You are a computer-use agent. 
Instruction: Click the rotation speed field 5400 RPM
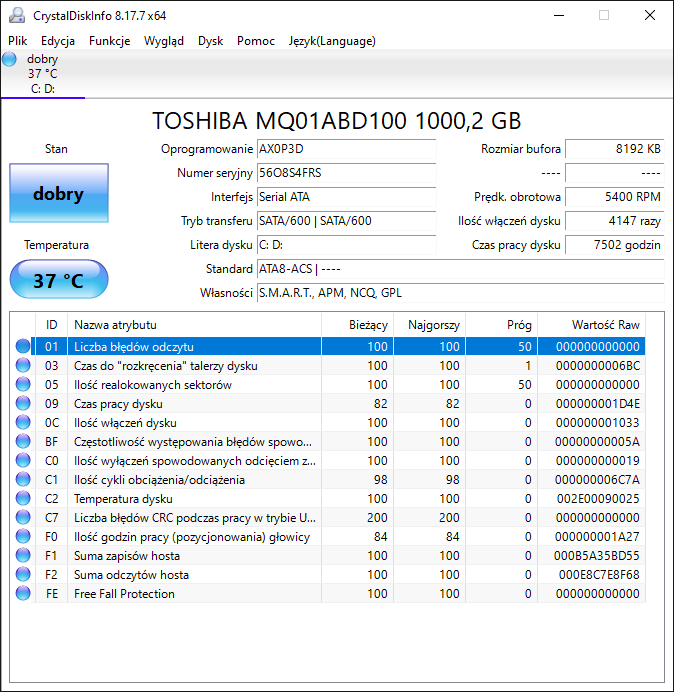pos(614,196)
